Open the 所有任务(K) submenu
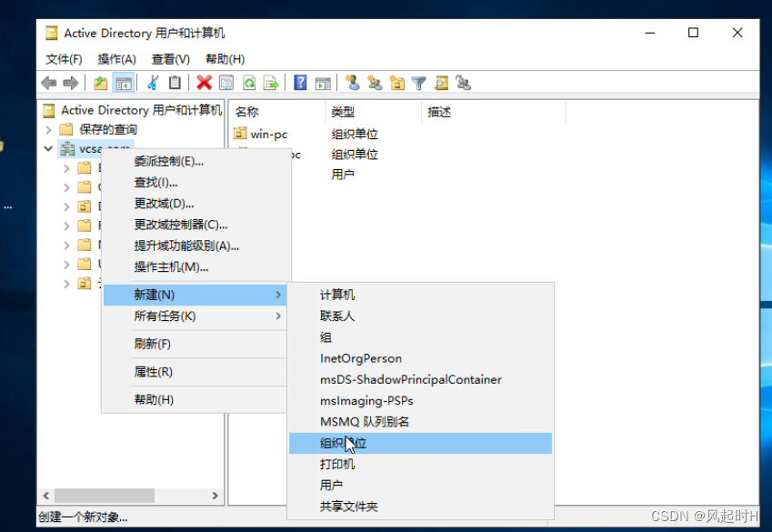Image resolution: width=772 pixels, height=532 pixels. [195, 316]
